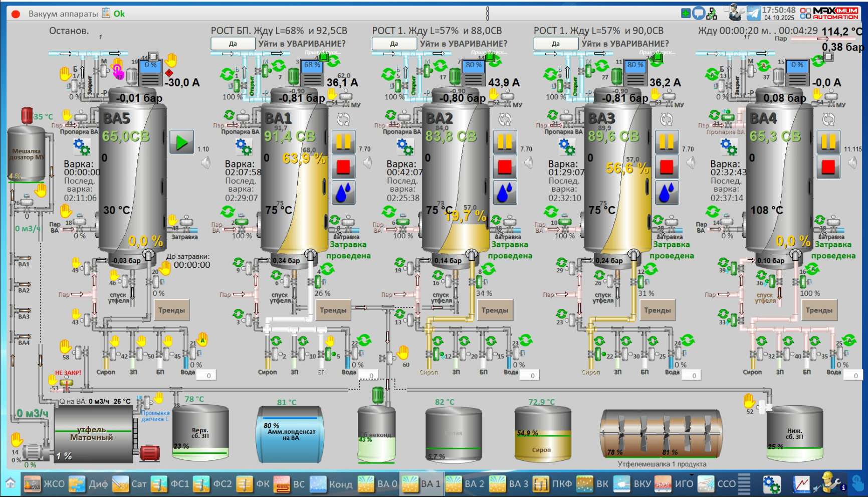
Task: Pause the ВА1 vacuum pan cycle
Action: coord(343,142)
